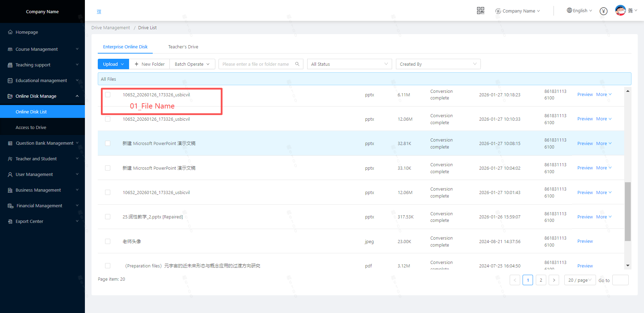Click the New Folder button
Viewport: 644px width, 313px height.
point(150,64)
